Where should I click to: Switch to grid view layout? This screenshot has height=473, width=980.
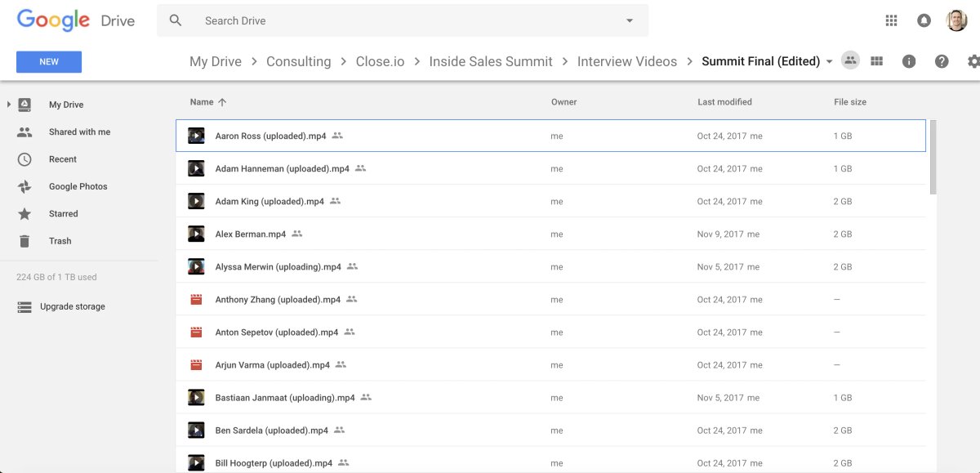pos(877,61)
